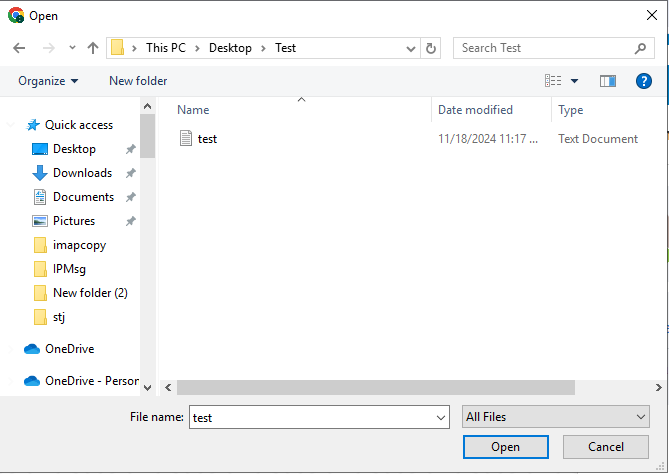Screen dimensions: 669x474
Task: Go up one folder level
Action: pos(93,48)
